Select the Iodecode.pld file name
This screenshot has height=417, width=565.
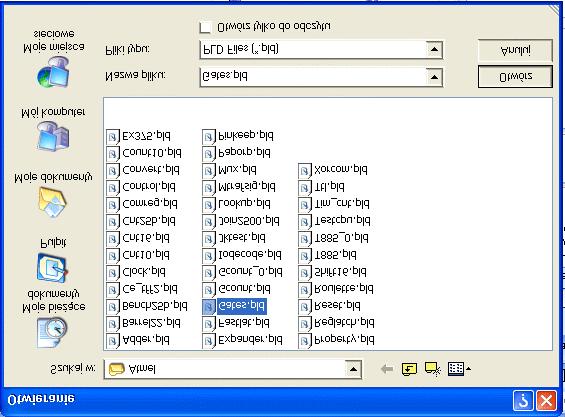[250, 256]
